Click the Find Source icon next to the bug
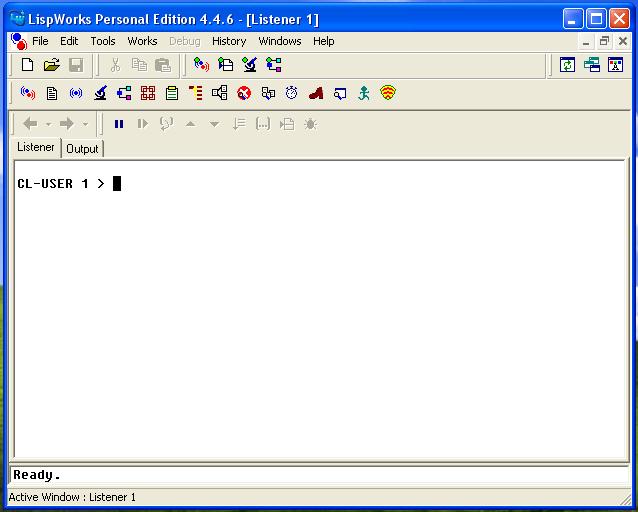 click(x=287, y=124)
